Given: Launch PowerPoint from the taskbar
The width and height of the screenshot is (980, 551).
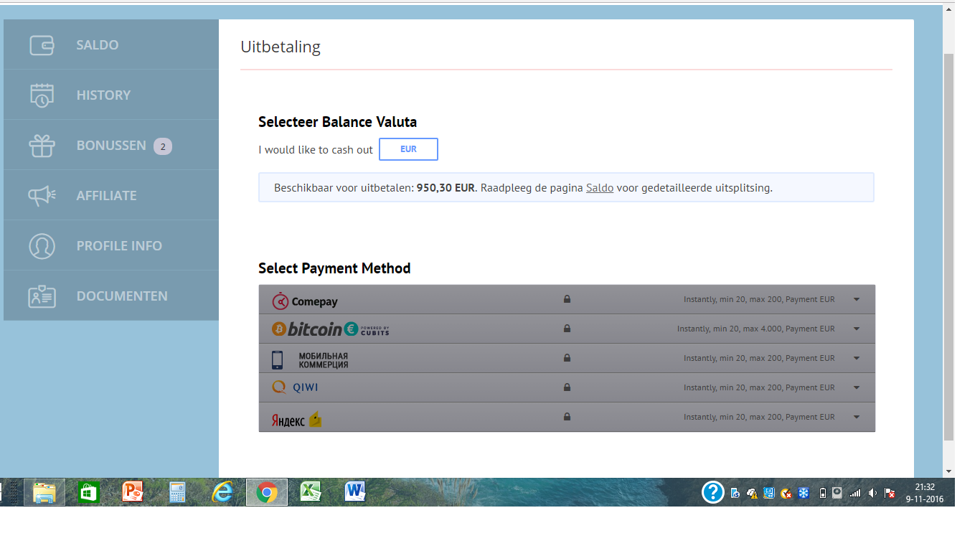Looking at the screenshot, I should pyautogui.click(x=133, y=492).
